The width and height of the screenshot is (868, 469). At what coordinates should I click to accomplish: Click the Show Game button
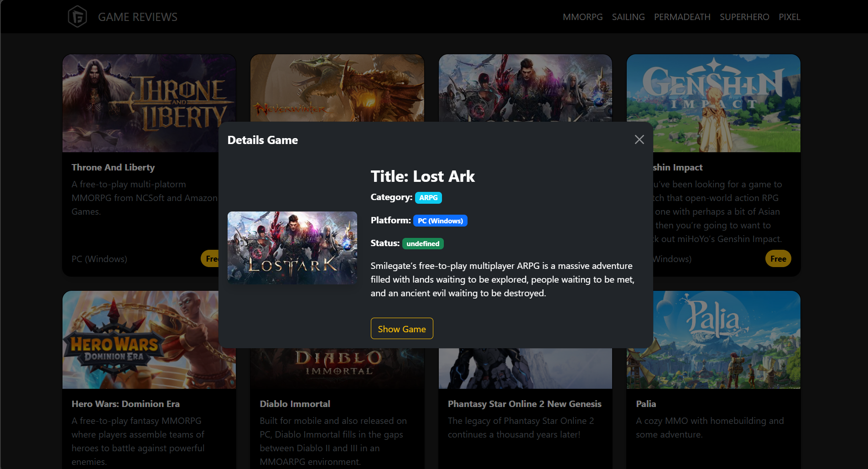coord(402,329)
